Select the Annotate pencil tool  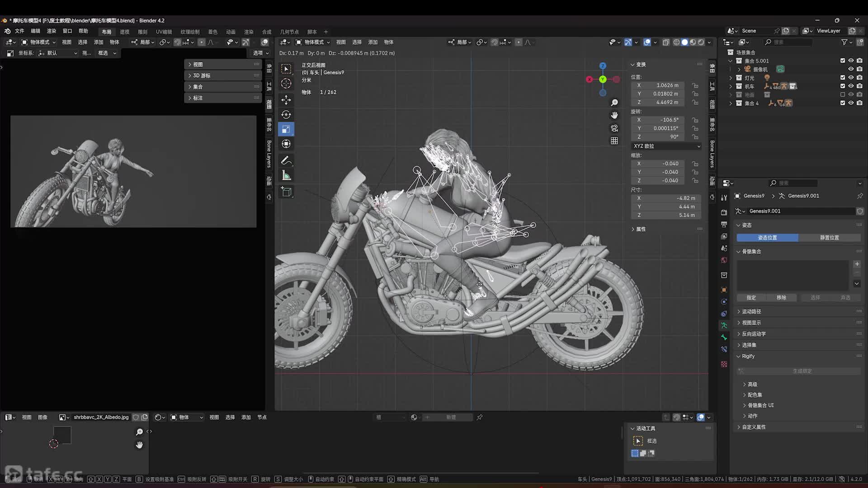pyautogui.click(x=286, y=161)
